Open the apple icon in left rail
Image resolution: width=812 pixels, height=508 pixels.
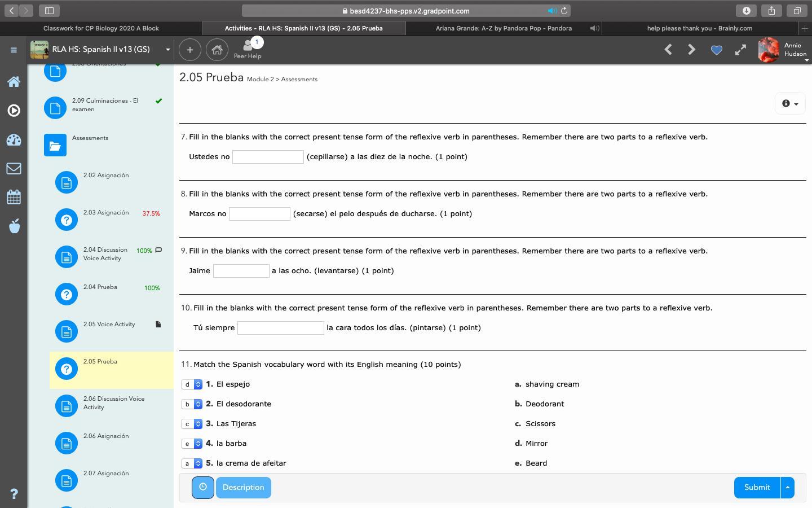pos(14,226)
